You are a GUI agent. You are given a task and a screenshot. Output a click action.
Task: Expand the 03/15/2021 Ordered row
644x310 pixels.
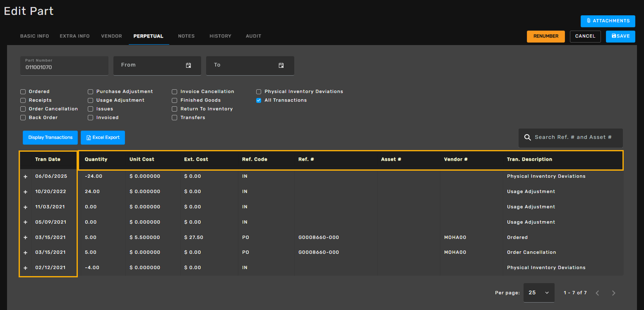coord(25,238)
